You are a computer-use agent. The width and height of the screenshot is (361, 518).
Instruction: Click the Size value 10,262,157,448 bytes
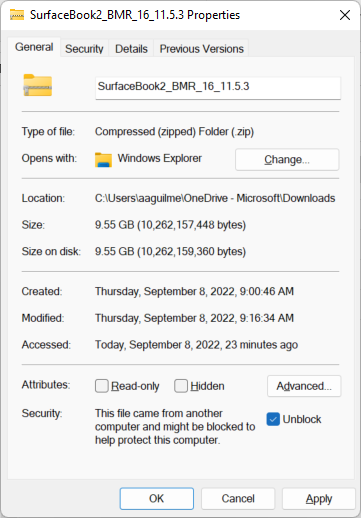coord(170,225)
